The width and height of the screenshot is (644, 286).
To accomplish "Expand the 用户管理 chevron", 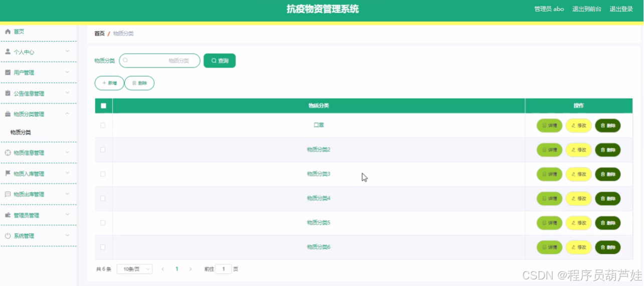I will point(67,73).
